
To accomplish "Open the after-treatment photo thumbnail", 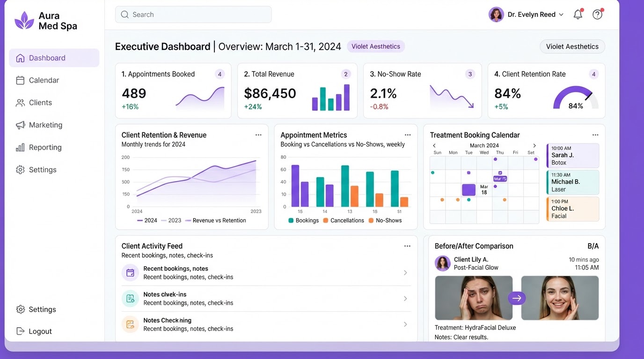I will [560, 298].
